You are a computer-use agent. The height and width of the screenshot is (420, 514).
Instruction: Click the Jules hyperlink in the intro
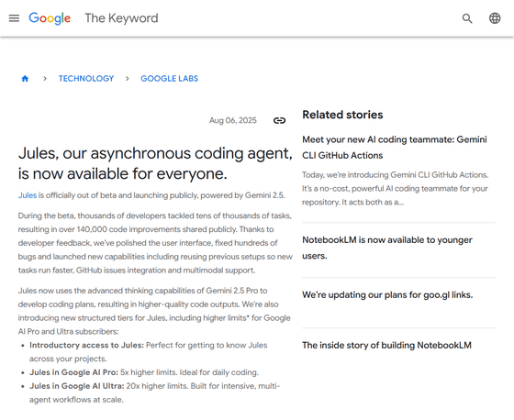pyautogui.click(x=28, y=195)
